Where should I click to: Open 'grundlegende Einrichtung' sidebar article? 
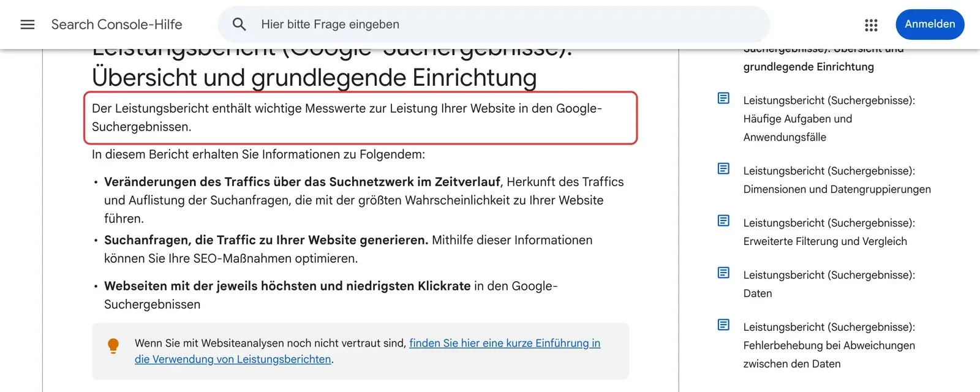809,67
